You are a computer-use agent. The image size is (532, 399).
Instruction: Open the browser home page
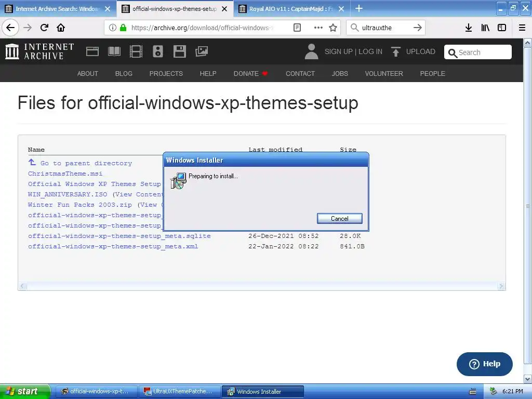tap(61, 28)
